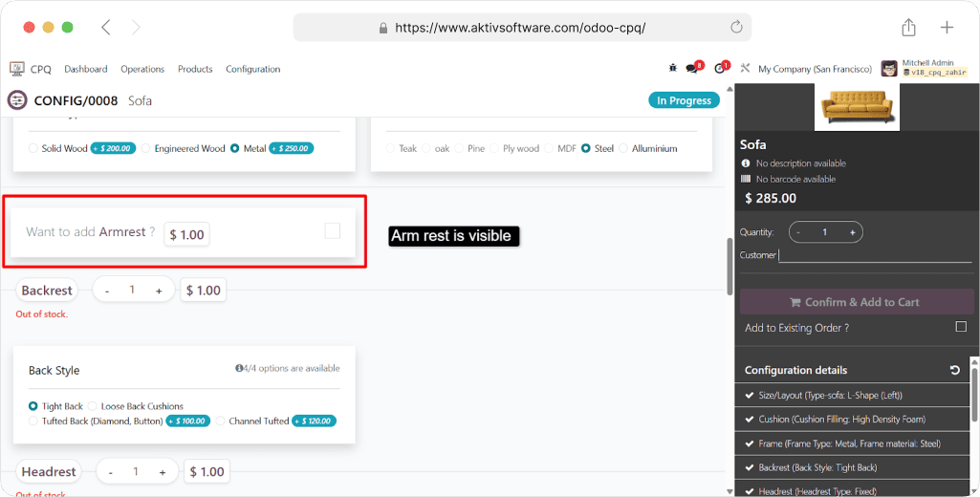Click the browser share icon
The width and height of the screenshot is (980, 497).
(907, 28)
